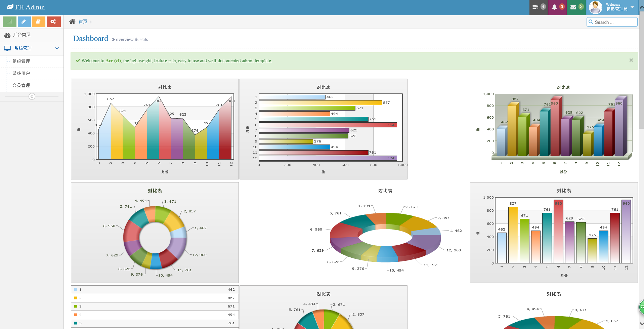
Task: Click the dashboard gauge icon beside 后台首页
Action: pos(7,35)
